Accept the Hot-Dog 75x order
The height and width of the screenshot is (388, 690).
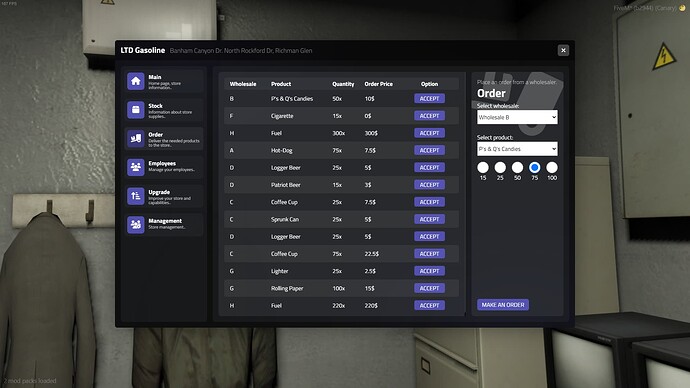[x=429, y=150]
